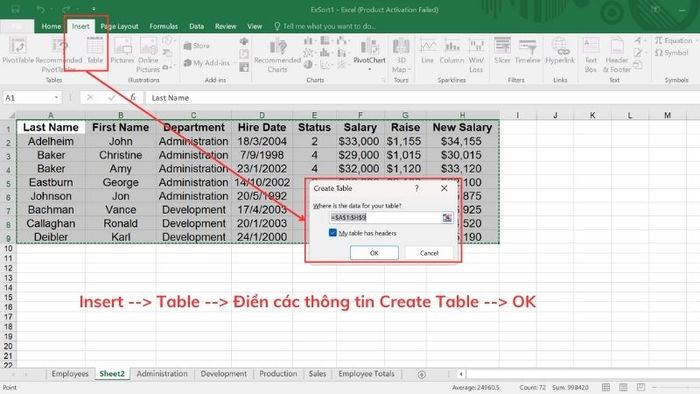Click the Name Box showing A1
The image size is (700, 394).
click(x=28, y=98)
